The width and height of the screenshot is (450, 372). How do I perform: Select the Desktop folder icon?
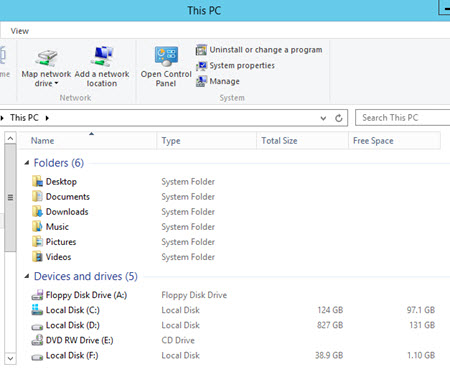click(x=37, y=181)
